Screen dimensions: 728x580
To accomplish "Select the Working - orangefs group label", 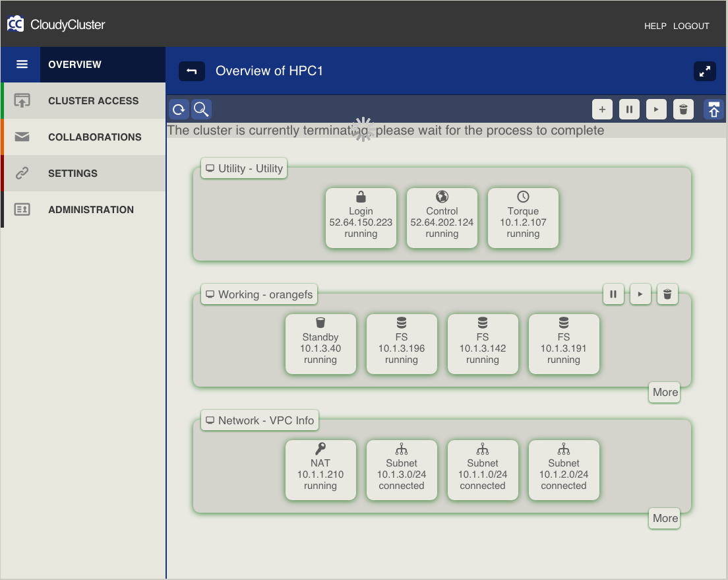I will (x=259, y=294).
